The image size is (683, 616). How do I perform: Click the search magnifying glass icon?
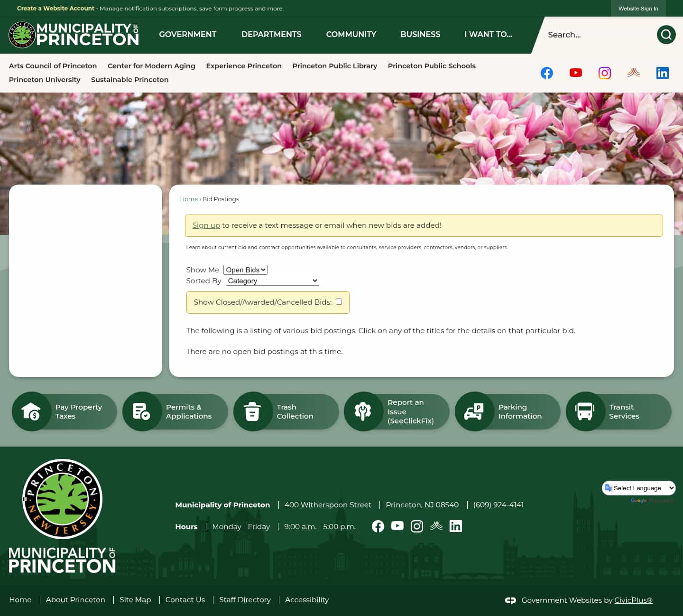point(666,35)
